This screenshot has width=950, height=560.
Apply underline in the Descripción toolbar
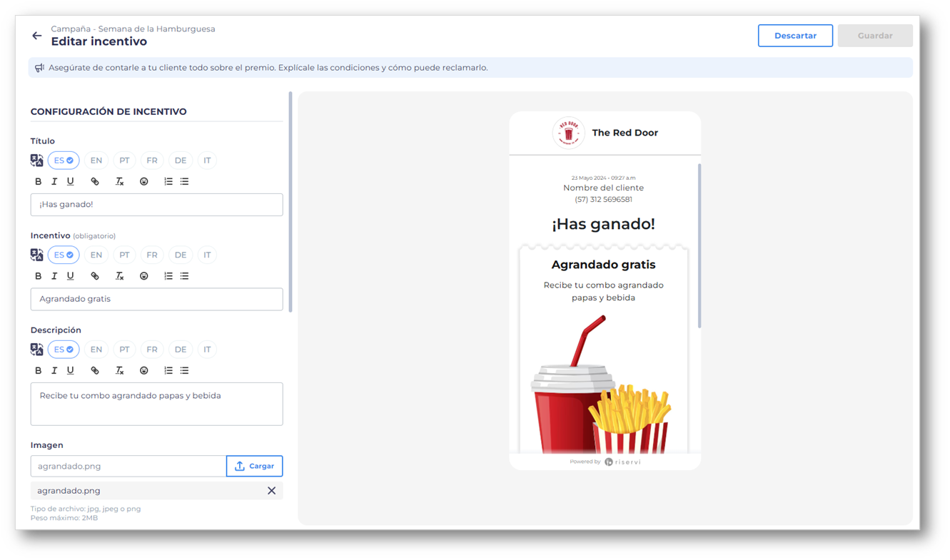click(70, 371)
